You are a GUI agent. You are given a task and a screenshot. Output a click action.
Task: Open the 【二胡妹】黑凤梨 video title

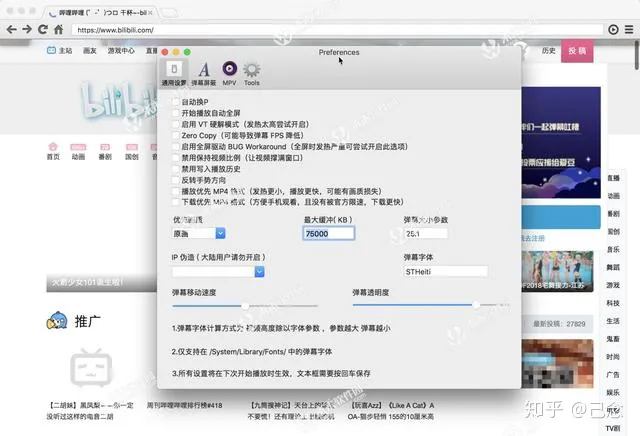click(90, 411)
